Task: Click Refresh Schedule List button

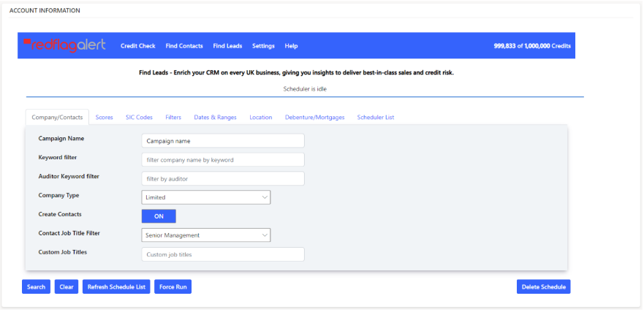Action: click(x=117, y=287)
